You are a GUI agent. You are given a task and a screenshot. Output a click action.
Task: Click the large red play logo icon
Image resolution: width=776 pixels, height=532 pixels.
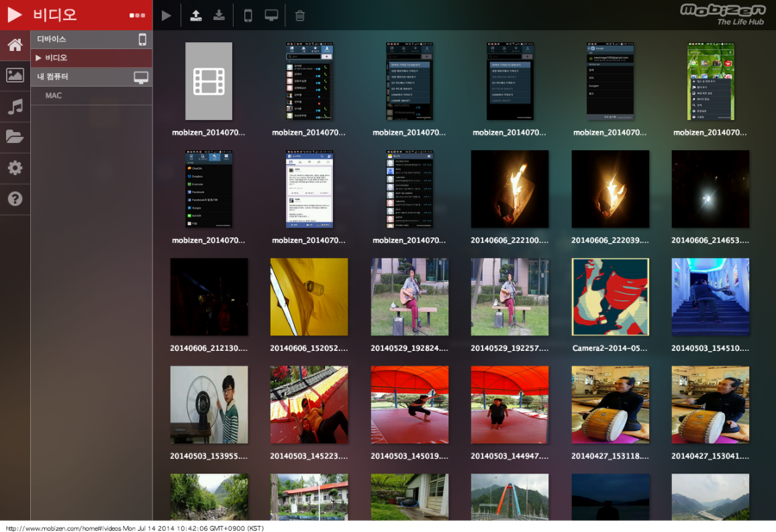(15, 15)
